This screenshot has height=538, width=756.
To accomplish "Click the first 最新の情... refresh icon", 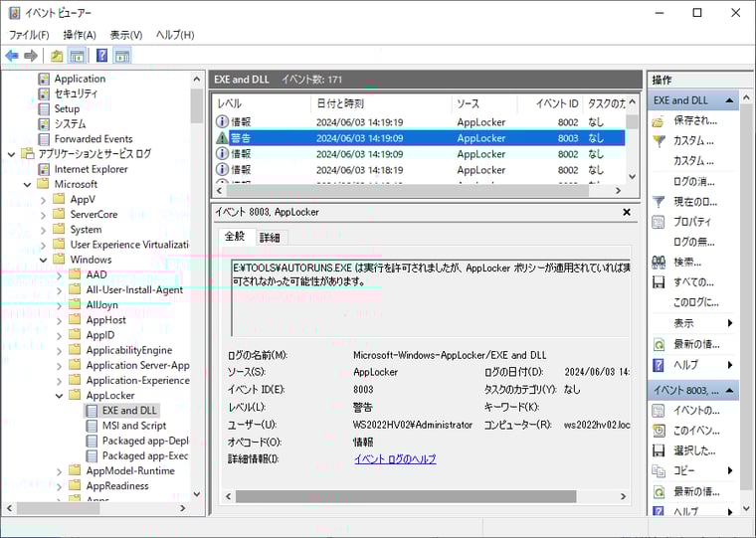I will [659, 344].
